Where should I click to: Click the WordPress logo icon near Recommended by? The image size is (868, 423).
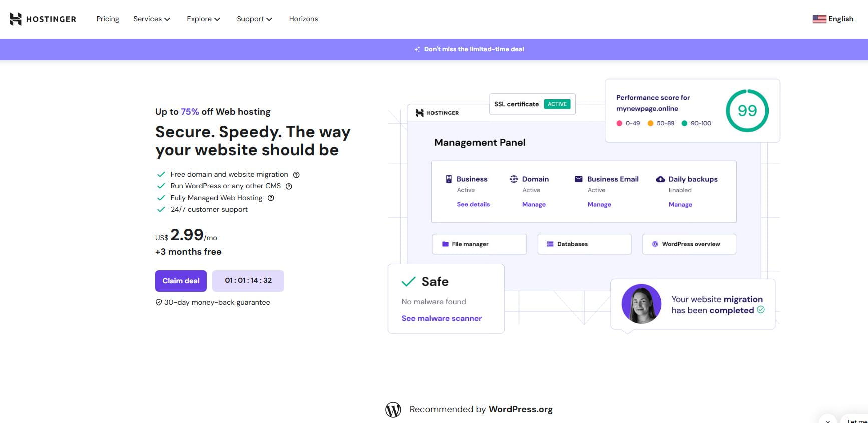tap(393, 410)
